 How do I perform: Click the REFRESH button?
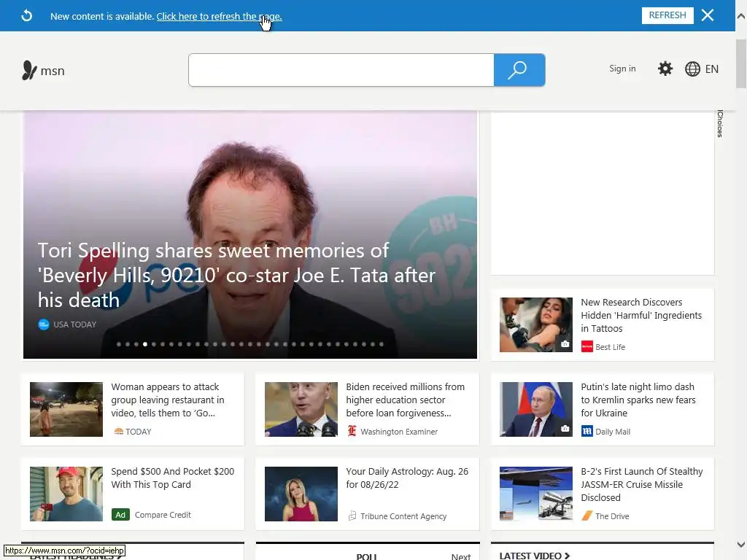(x=667, y=15)
